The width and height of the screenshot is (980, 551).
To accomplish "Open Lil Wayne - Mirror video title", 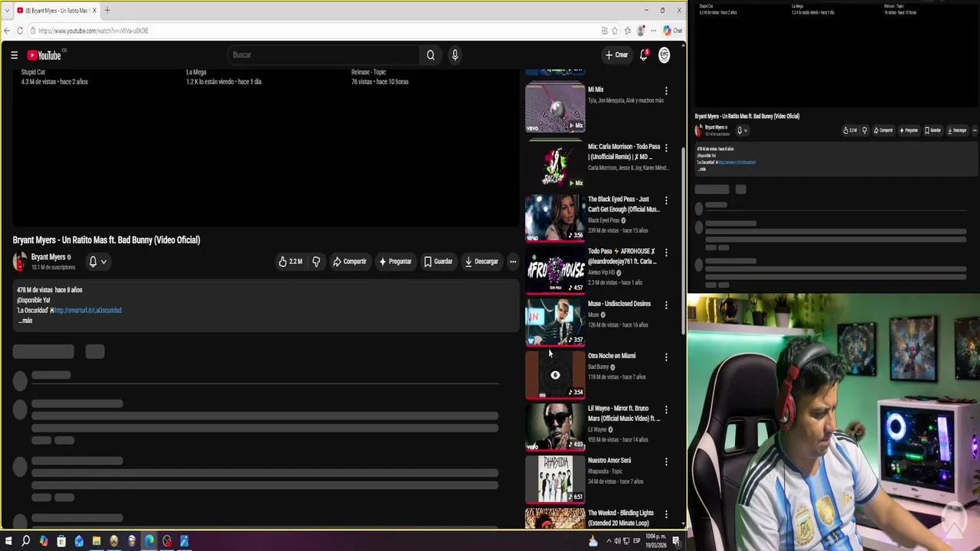I will (x=623, y=413).
